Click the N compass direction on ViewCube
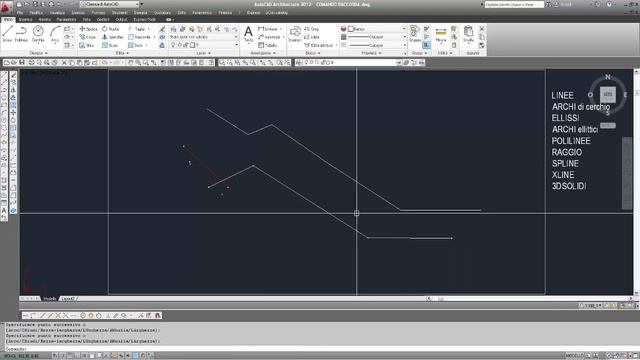Screen dimensions: 640x360 pyautogui.click(x=608, y=77)
